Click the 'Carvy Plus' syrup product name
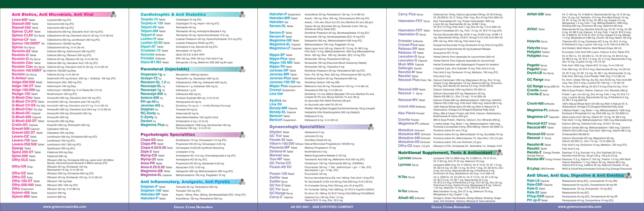 [x=407, y=15]
